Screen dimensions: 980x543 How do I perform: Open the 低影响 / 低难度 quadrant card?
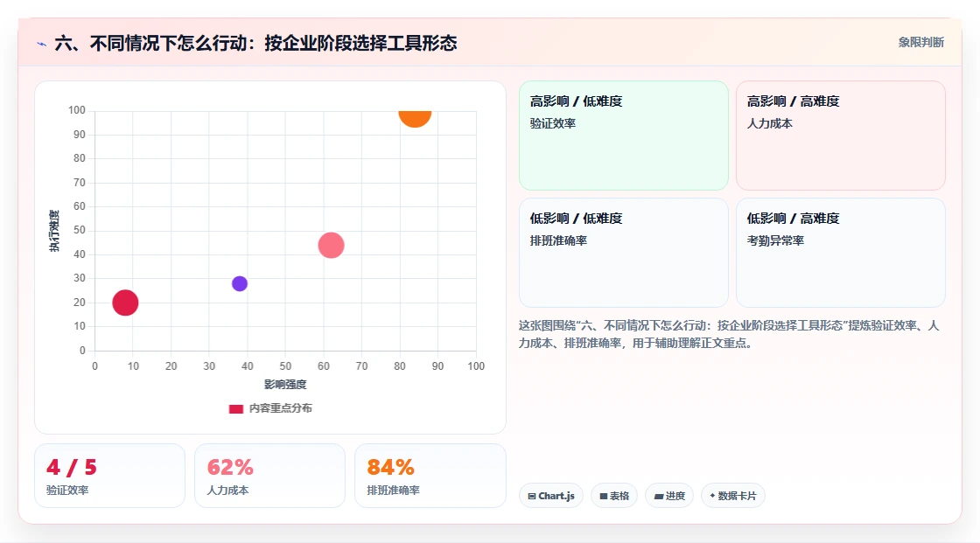coord(624,253)
